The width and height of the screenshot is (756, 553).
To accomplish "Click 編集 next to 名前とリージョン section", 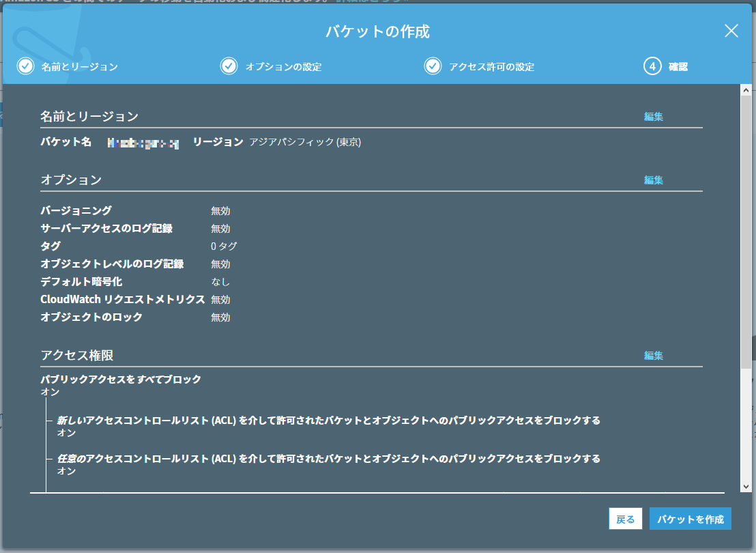I will click(x=654, y=116).
